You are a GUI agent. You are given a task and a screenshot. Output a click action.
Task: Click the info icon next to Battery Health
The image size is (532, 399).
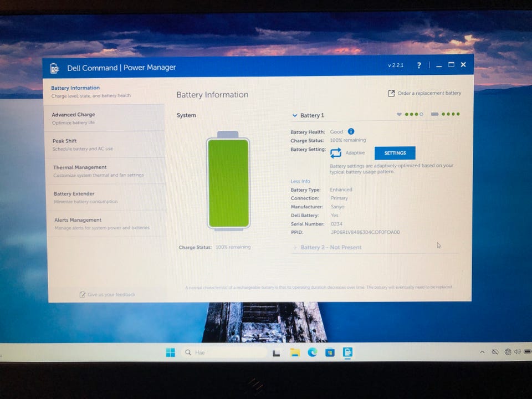(351, 131)
